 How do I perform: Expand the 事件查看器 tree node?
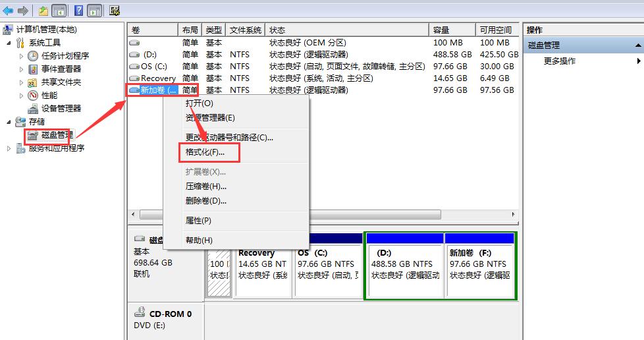[x=21, y=69]
